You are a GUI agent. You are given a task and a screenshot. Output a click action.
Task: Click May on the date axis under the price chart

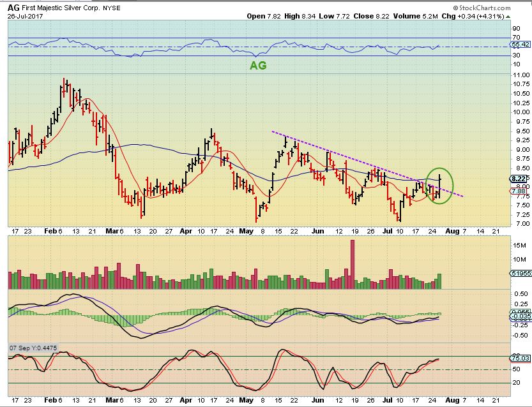[247, 231]
